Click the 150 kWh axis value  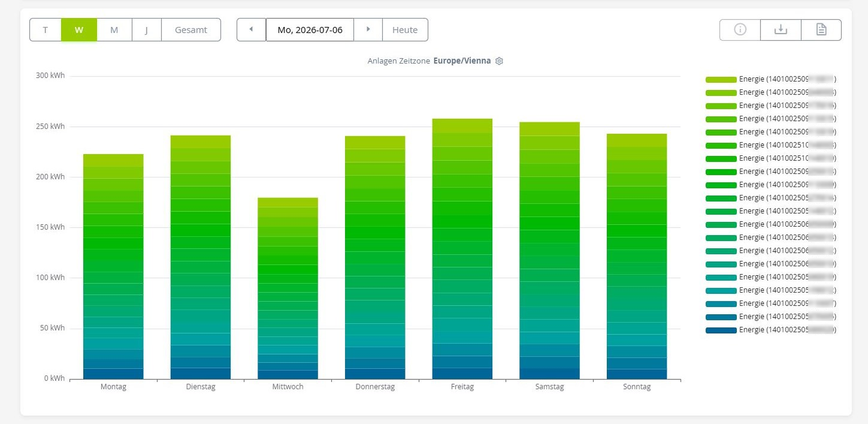point(50,227)
